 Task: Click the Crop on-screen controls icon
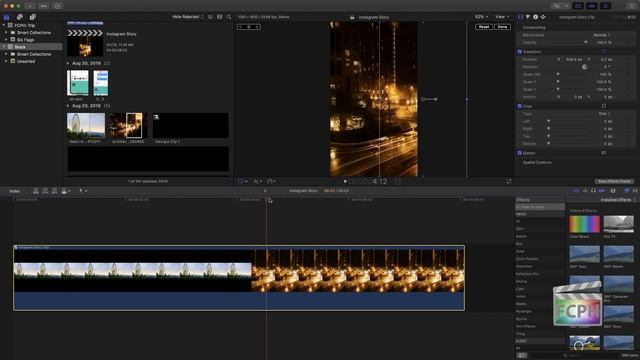(x=604, y=106)
